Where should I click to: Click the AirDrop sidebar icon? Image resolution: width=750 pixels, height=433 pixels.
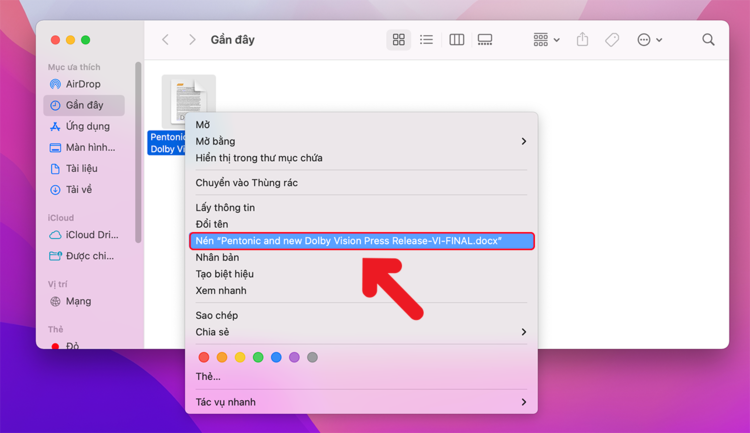pos(55,84)
